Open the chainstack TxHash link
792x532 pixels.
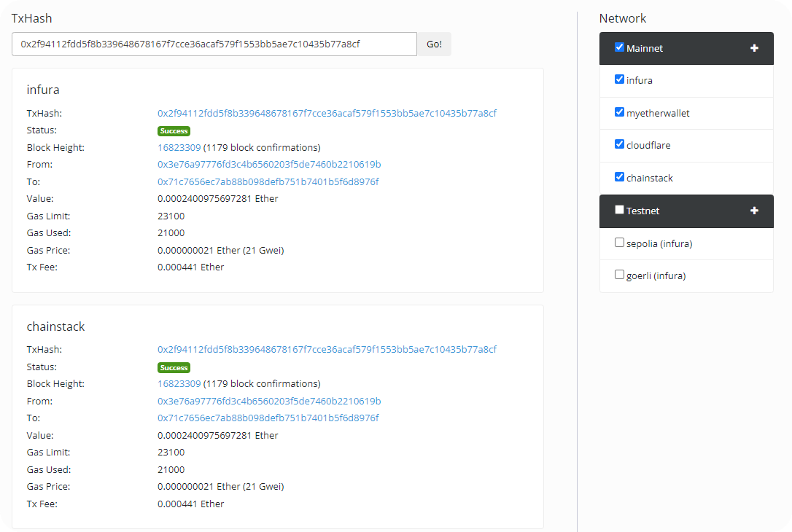327,350
